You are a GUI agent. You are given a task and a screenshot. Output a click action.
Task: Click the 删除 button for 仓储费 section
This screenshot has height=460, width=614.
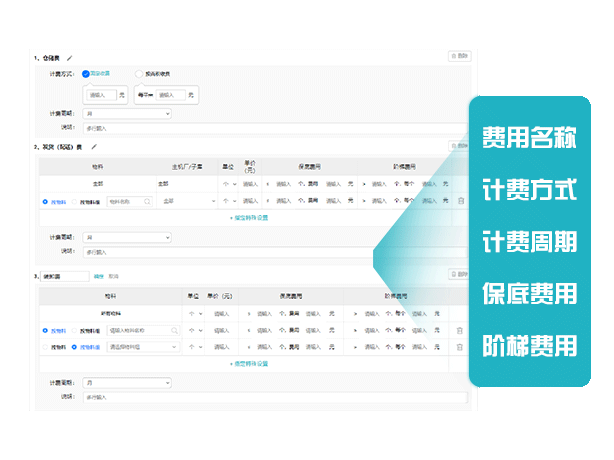point(459,57)
